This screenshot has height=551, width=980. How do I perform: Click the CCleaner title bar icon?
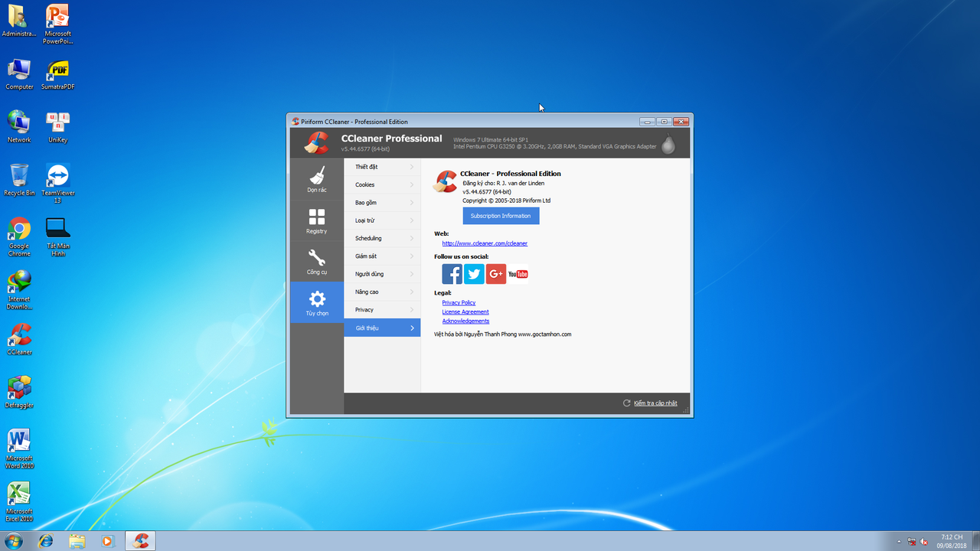tap(296, 121)
